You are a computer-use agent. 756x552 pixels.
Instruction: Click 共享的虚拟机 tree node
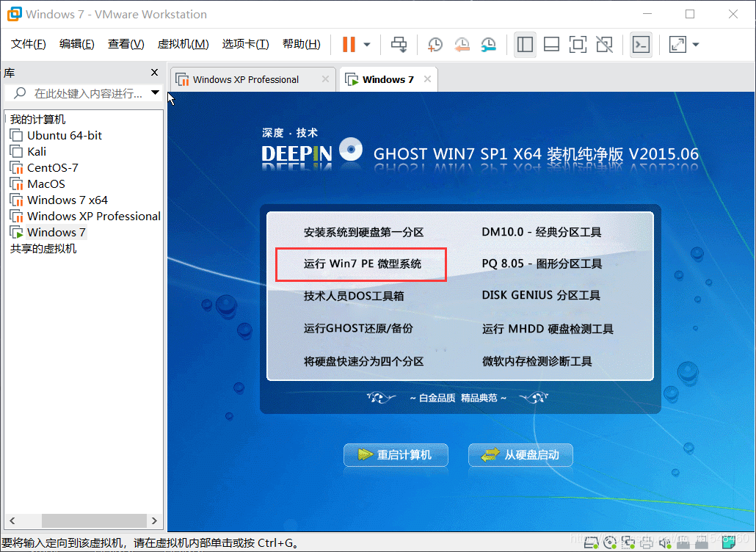click(x=43, y=249)
